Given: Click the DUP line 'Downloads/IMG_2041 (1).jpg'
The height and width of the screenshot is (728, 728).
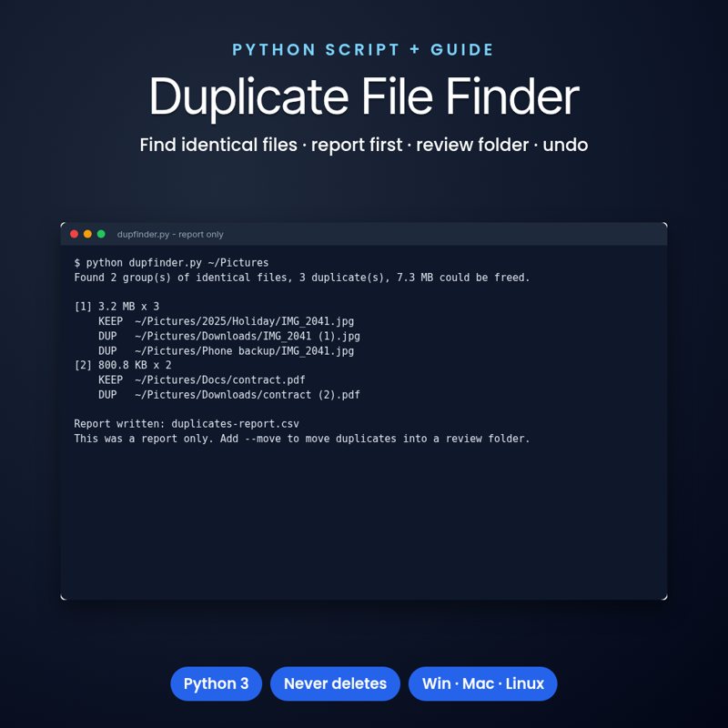Looking at the screenshot, I should (x=229, y=336).
